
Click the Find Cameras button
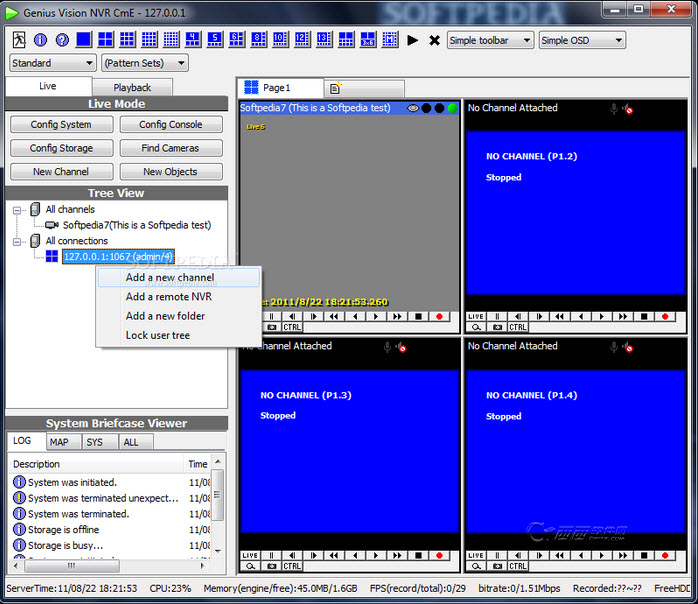click(171, 148)
